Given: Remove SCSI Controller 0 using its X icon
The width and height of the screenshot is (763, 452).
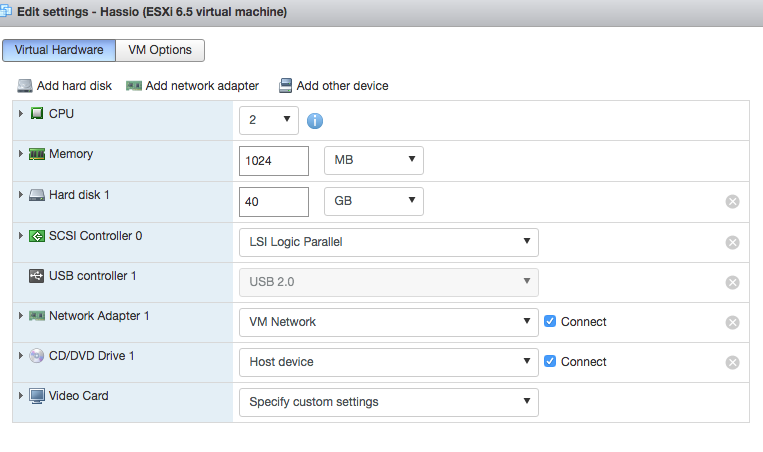Looking at the screenshot, I should (x=732, y=242).
